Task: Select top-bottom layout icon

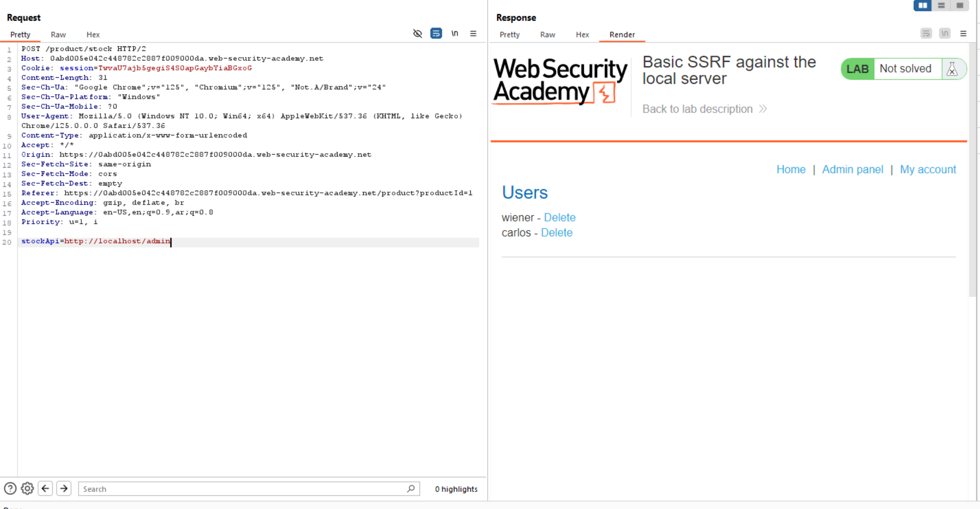Action: (941, 5)
